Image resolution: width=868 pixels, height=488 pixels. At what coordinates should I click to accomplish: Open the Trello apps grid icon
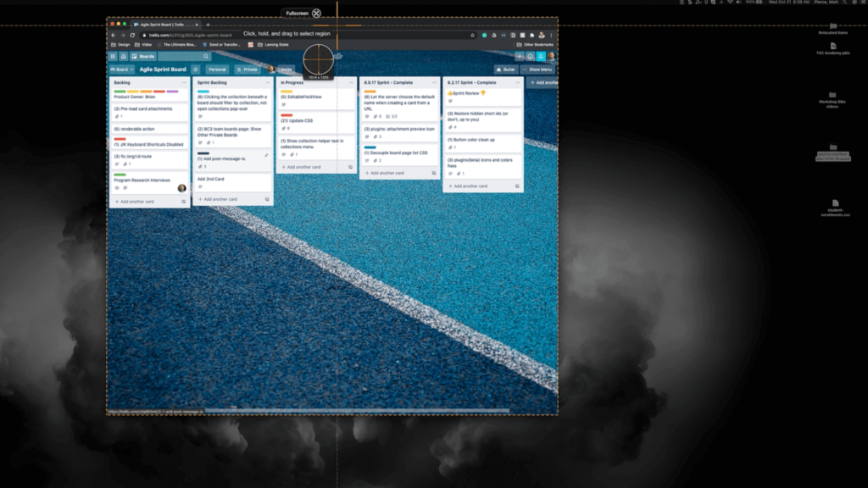point(113,57)
